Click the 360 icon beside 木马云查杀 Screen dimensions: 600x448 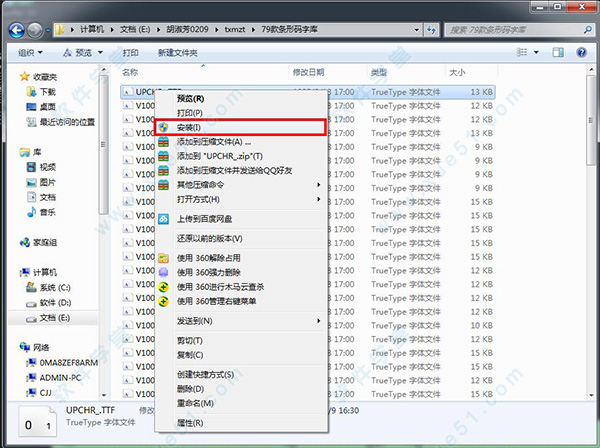163,287
